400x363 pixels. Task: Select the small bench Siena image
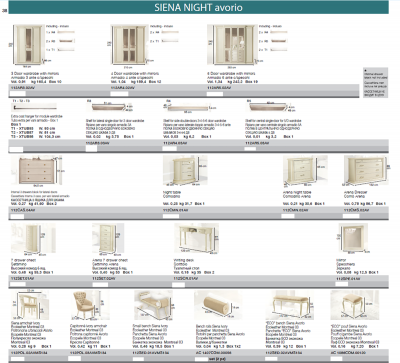(154, 305)
